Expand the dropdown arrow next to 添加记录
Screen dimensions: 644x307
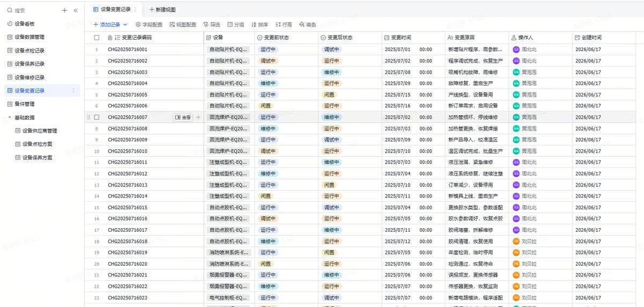tap(125, 25)
